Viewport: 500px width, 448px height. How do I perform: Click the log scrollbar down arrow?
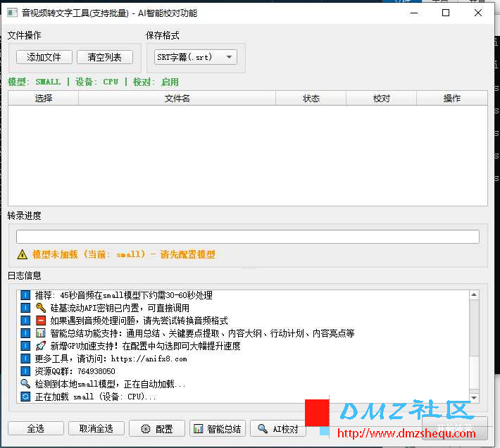click(x=474, y=397)
